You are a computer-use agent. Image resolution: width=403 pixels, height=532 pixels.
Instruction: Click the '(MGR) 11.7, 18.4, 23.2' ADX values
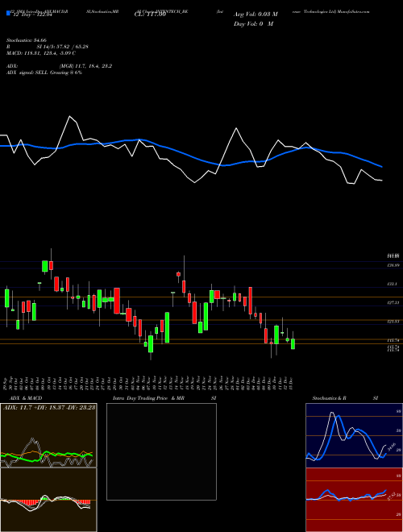point(85,66)
